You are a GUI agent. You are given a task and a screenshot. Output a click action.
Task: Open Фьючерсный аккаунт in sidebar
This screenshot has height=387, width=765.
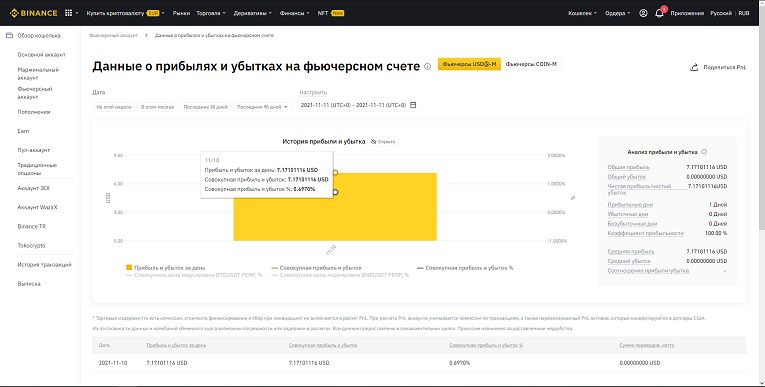click(35, 93)
